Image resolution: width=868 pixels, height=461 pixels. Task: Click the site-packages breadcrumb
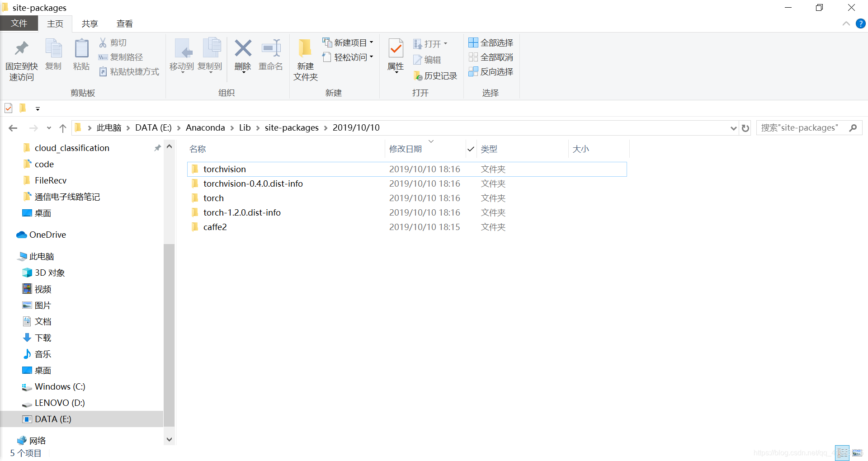pos(292,128)
